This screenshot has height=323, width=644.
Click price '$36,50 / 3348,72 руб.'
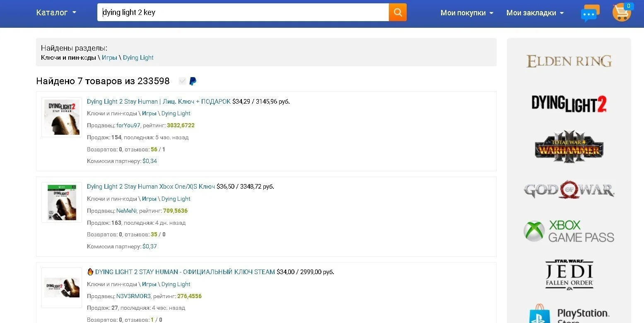coord(245,187)
